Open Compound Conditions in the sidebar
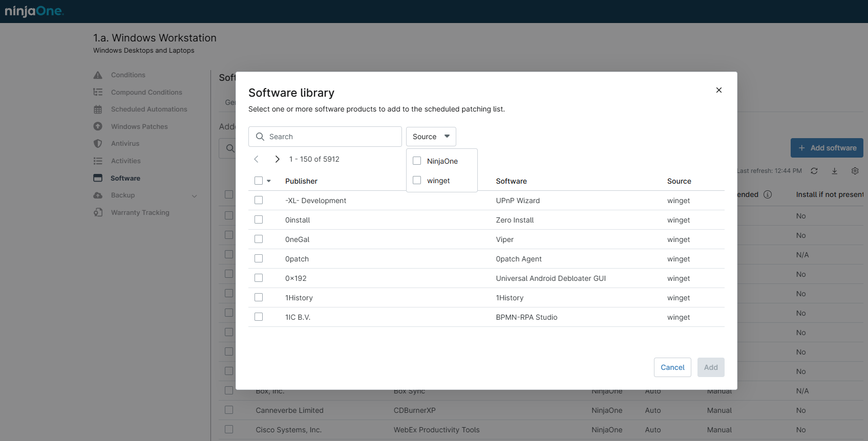868x441 pixels. [x=146, y=93]
